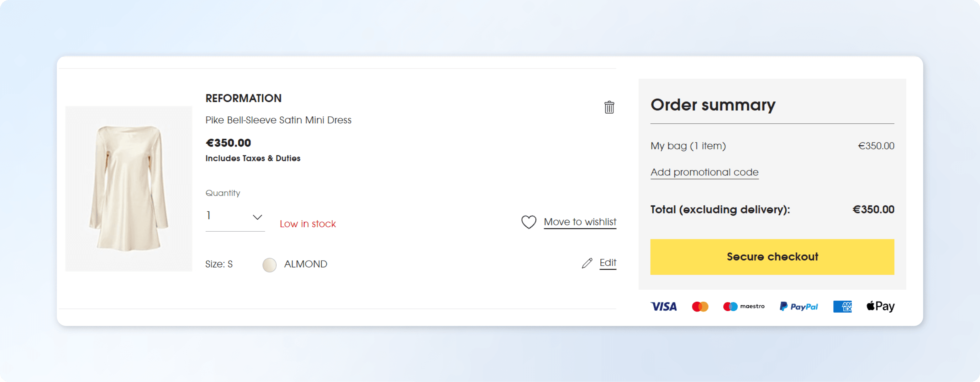This screenshot has height=382, width=980.
Task: Click the Edit link
Action: [x=608, y=263]
